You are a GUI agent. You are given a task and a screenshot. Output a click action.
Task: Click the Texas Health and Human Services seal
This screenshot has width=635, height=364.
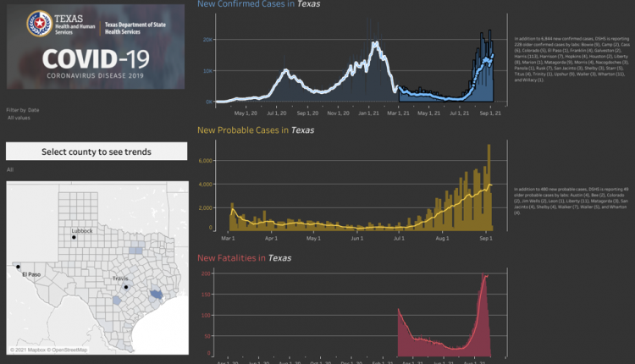point(40,24)
